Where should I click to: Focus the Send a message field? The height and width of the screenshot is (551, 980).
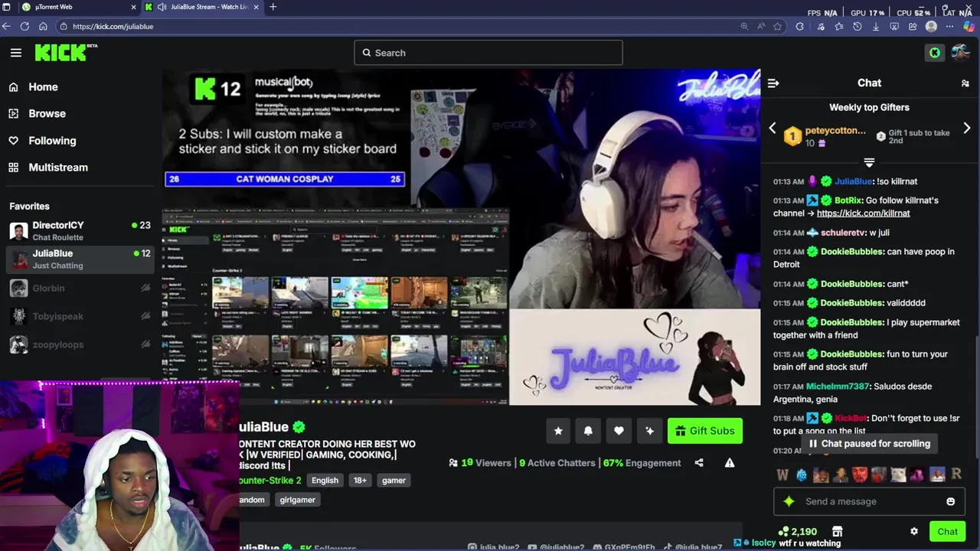point(869,501)
